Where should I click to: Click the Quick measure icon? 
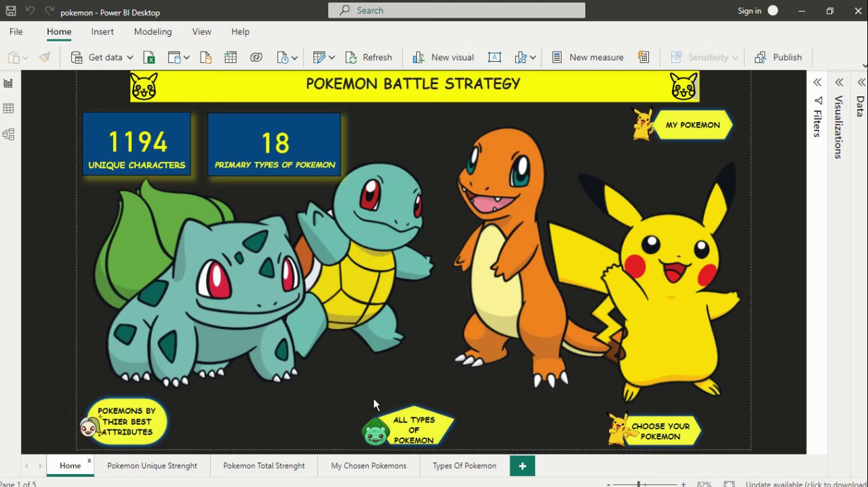[x=644, y=58]
